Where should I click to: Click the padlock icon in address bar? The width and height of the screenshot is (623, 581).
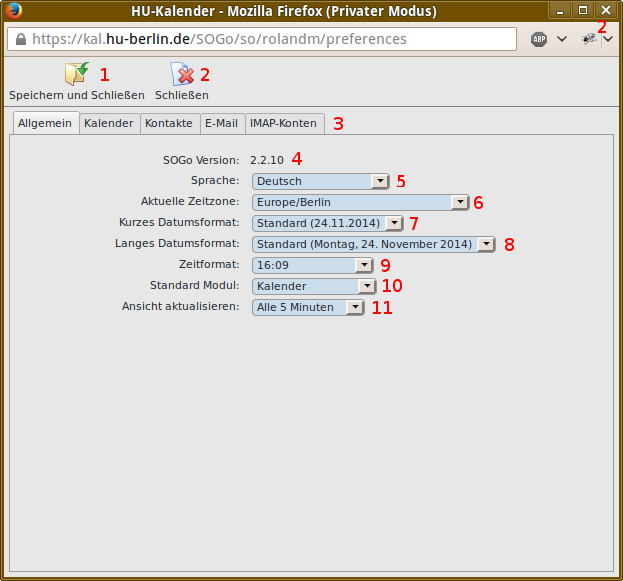coord(18,39)
